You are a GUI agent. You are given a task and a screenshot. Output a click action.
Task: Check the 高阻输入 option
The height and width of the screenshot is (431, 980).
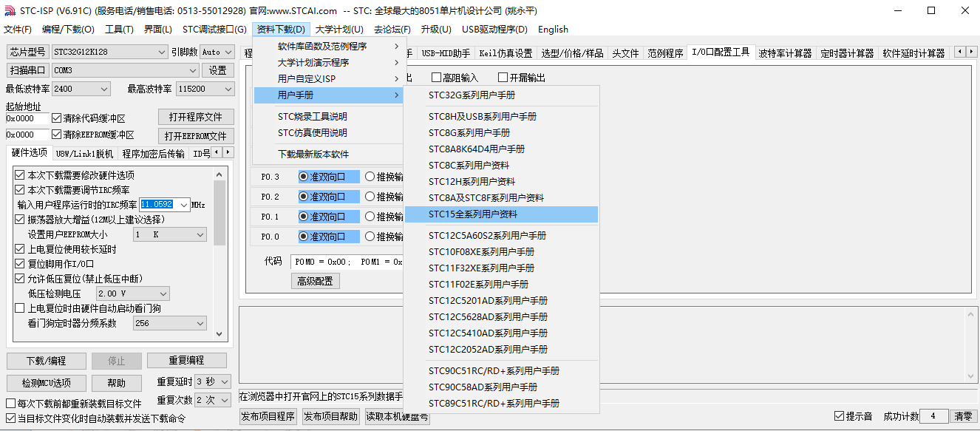click(x=436, y=78)
